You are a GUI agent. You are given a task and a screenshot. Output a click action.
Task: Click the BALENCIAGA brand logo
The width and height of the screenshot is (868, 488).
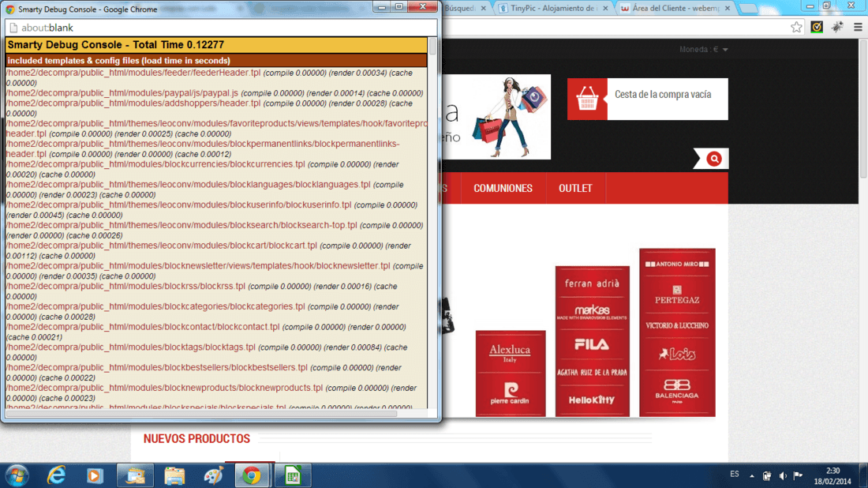(x=676, y=391)
